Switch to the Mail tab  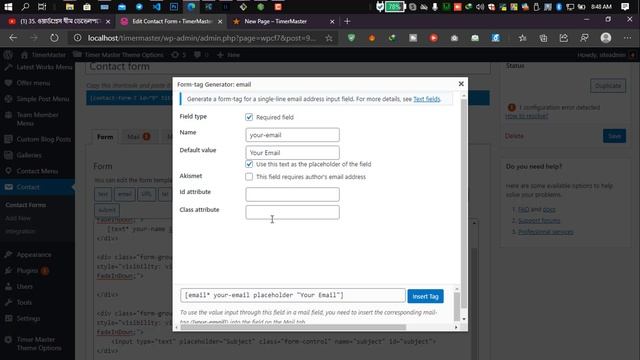point(138,137)
